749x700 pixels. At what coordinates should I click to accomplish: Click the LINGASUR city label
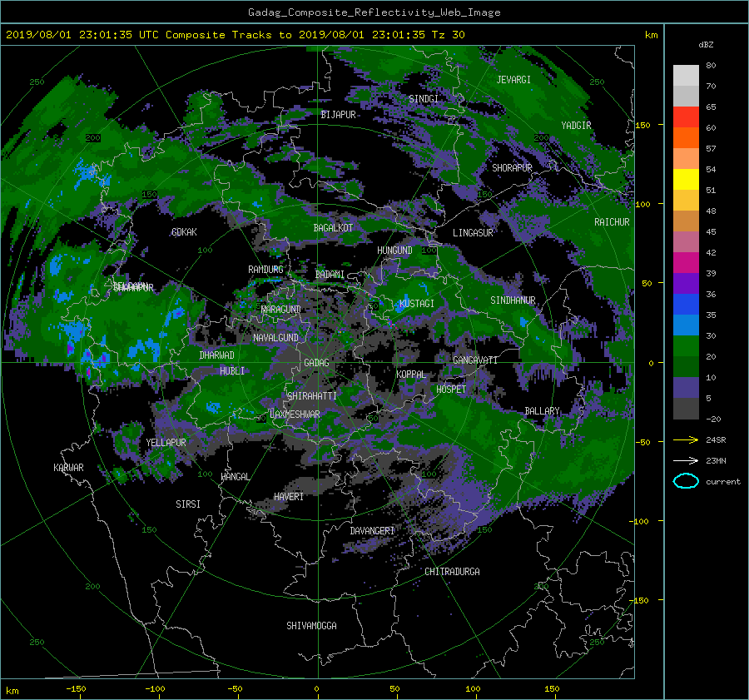coord(473,233)
